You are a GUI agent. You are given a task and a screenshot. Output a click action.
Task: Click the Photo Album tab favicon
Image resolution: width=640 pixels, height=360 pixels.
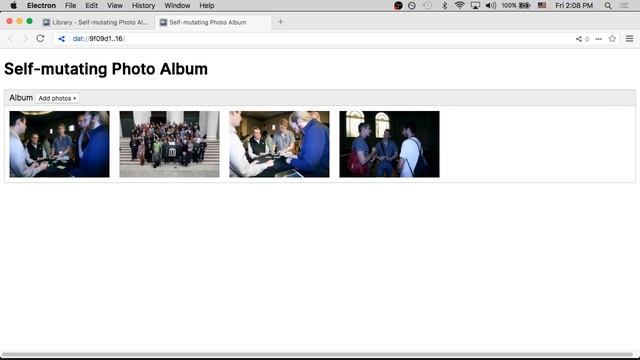coord(163,22)
